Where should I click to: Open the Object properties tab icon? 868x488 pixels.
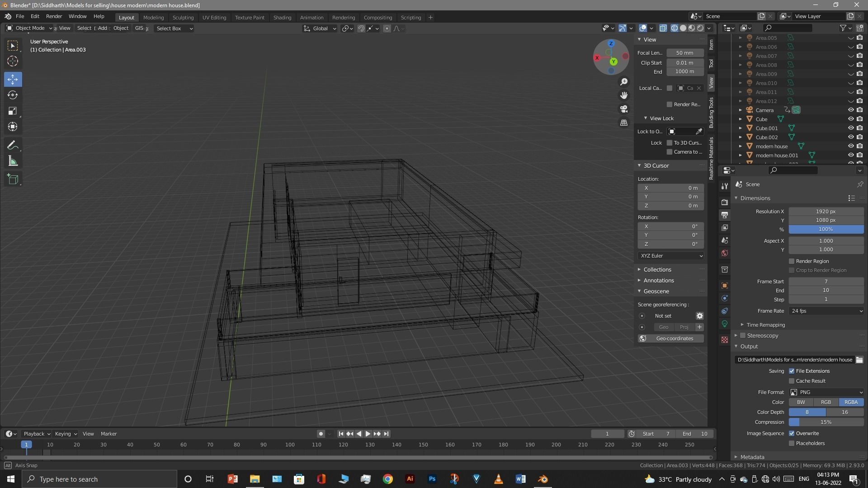click(725, 286)
